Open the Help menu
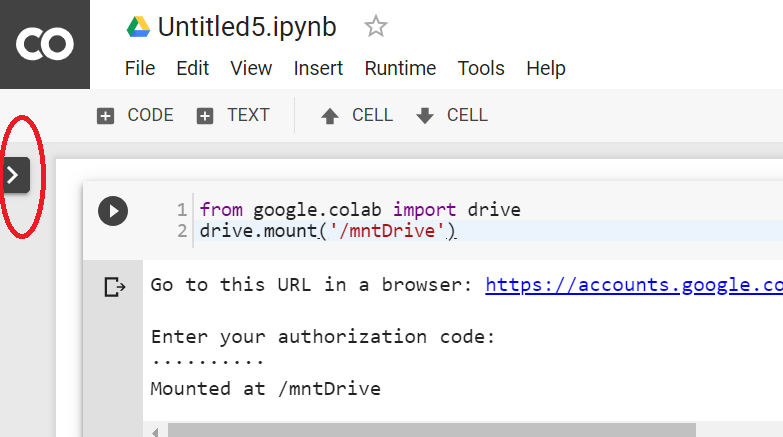The width and height of the screenshot is (783, 437). point(546,68)
